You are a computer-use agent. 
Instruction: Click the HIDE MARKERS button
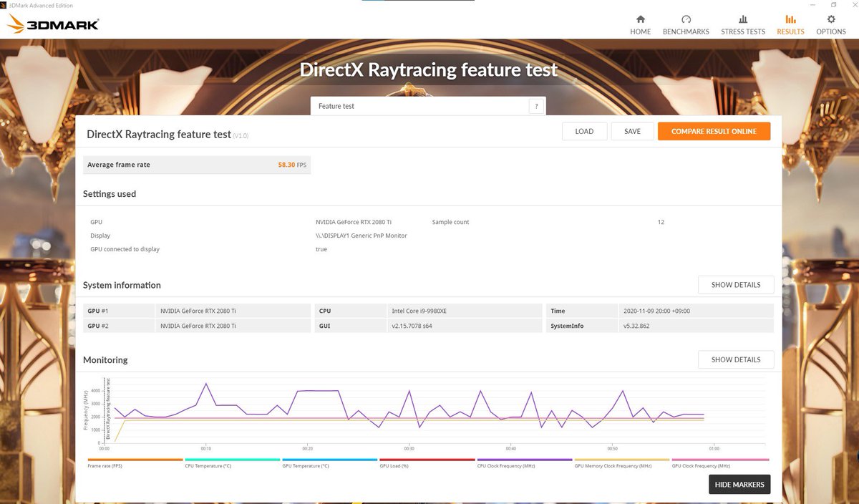tap(739, 485)
